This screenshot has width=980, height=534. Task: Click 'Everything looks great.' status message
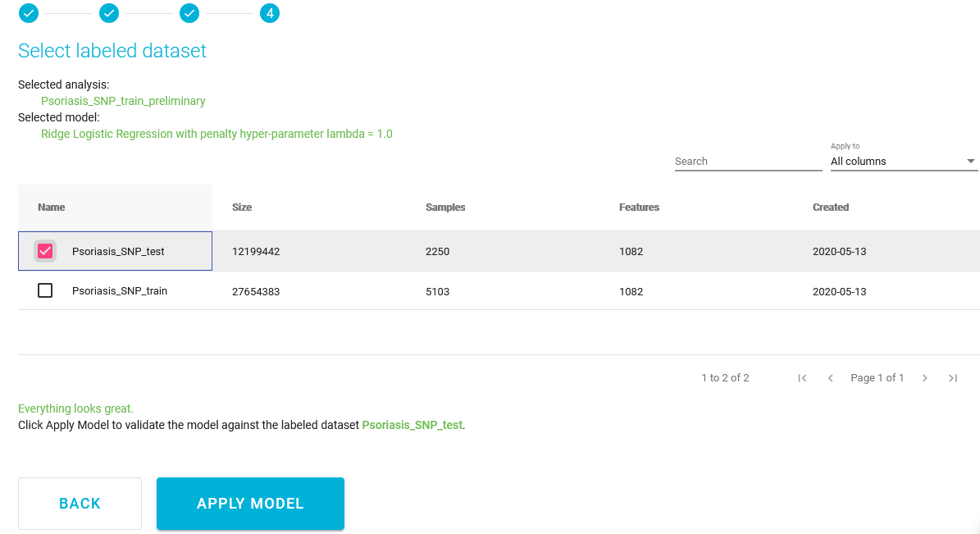(x=75, y=408)
